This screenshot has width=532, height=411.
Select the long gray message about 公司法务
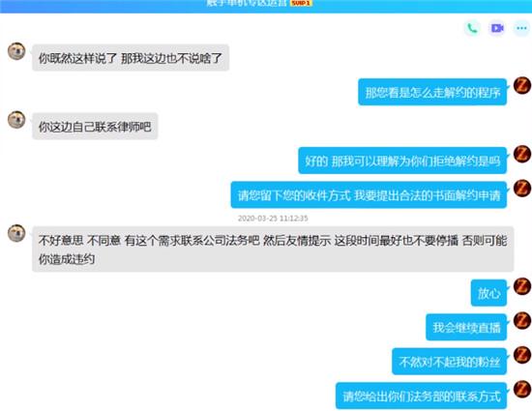[273, 250]
